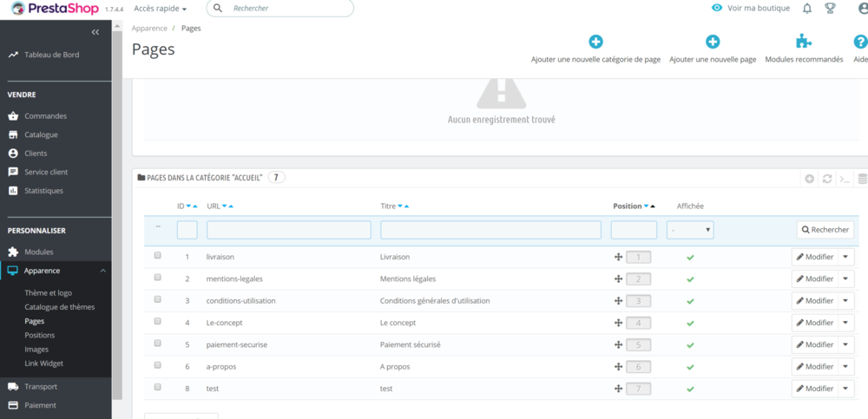Tick the checkbox for Le-concept row
The image size is (868, 419).
click(x=158, y=322)
